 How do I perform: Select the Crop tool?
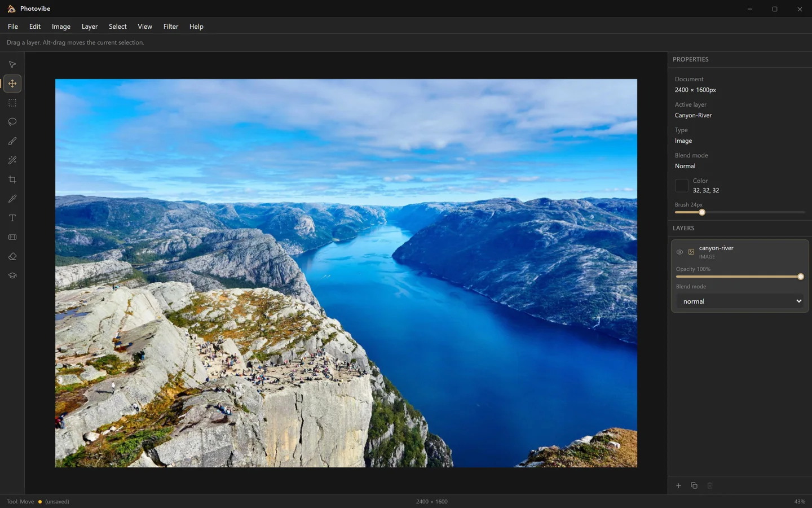coord(12,179)
